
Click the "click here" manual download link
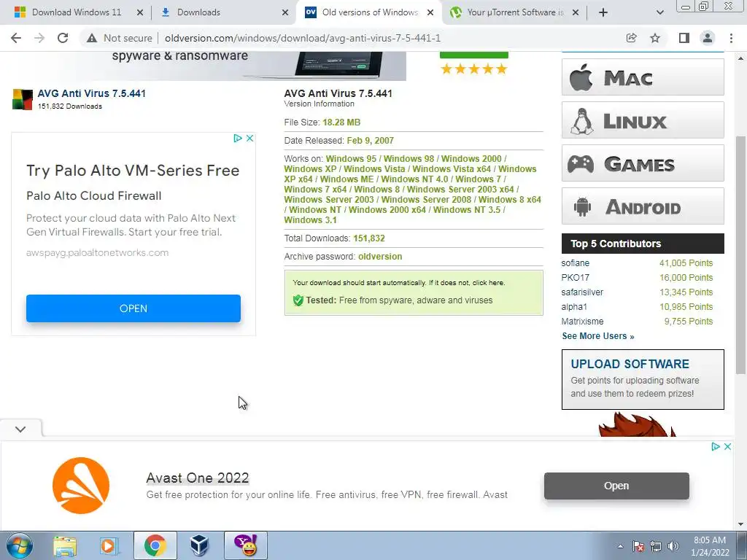pyautogui.click(x=488, y=282)
